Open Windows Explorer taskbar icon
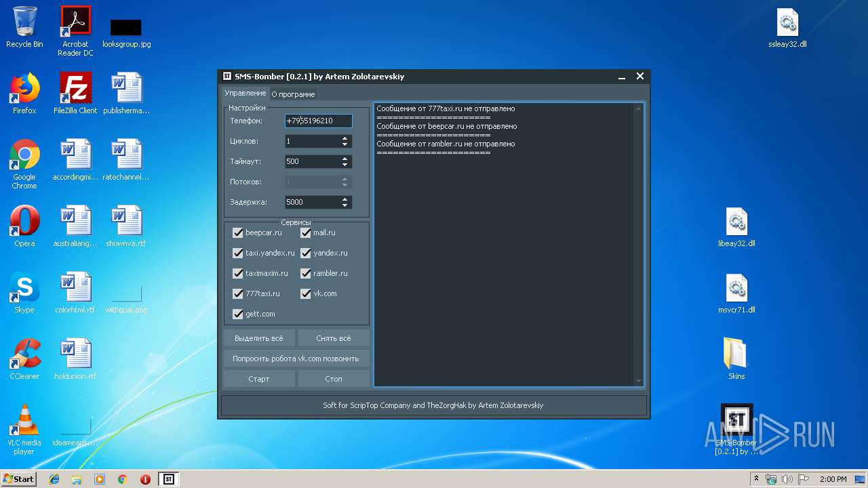The height and width of the screenshot is (488, 868). [x=77, y=479]
